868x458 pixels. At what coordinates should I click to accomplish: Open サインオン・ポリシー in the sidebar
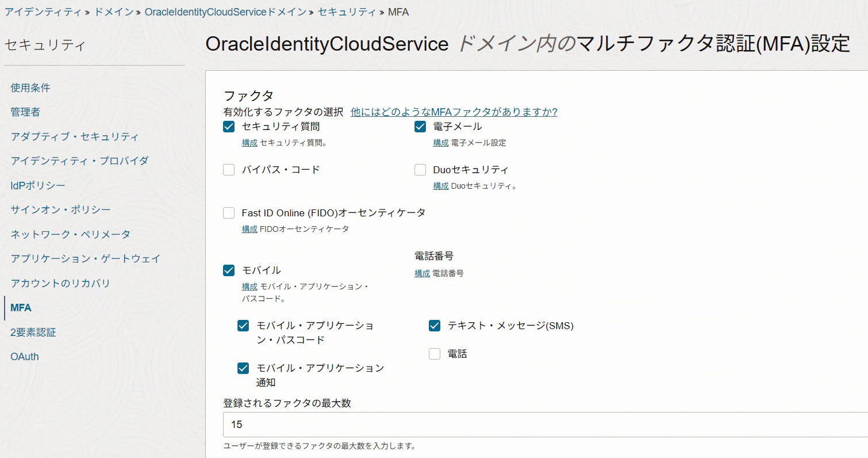coord(60,210)
